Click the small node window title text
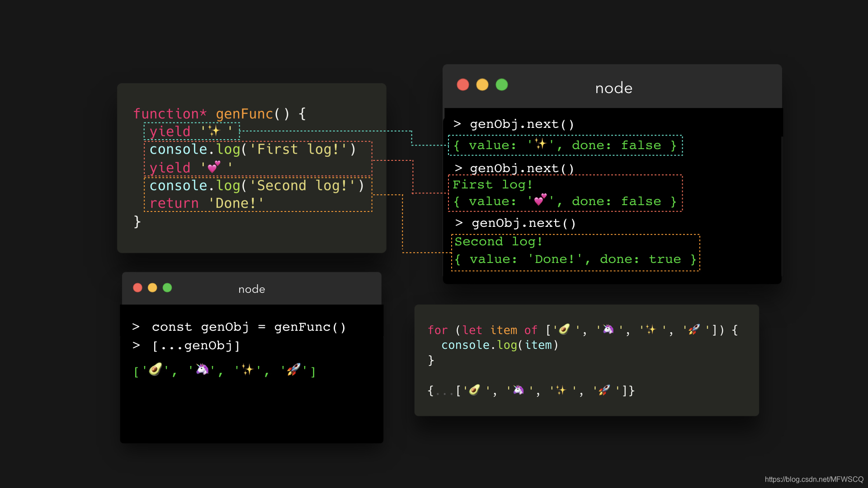Viewport: 868px width, 488px height. click(252, 289)
